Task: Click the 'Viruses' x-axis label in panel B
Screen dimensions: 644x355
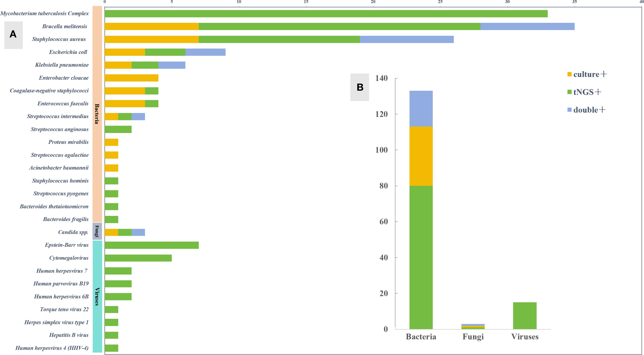Action: coord(525,337)
